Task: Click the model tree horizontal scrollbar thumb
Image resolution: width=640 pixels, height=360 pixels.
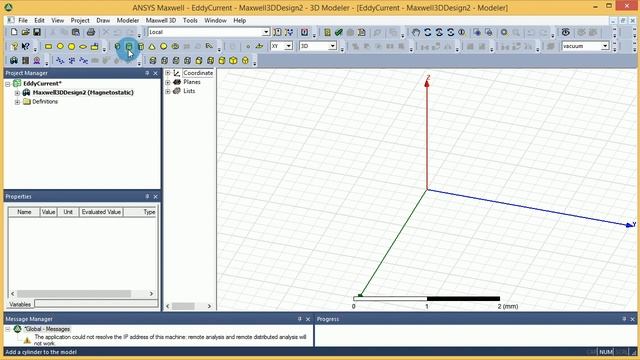Action: [183, 306]
